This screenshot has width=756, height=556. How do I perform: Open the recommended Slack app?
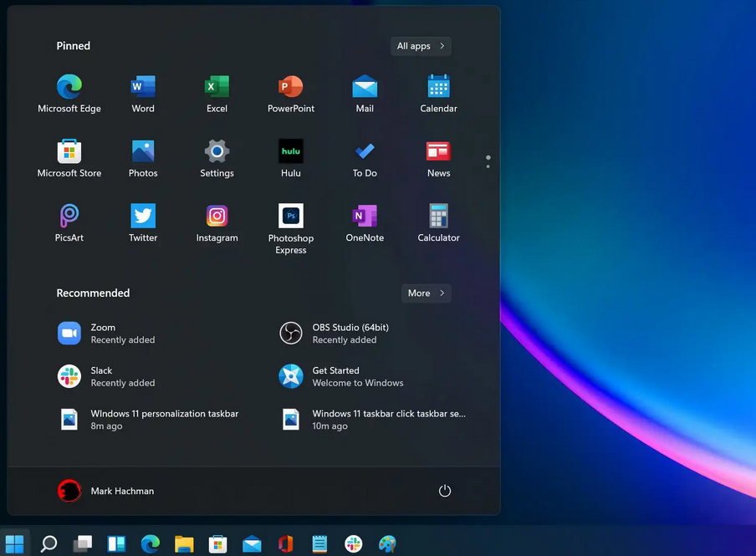coord(106,376)
